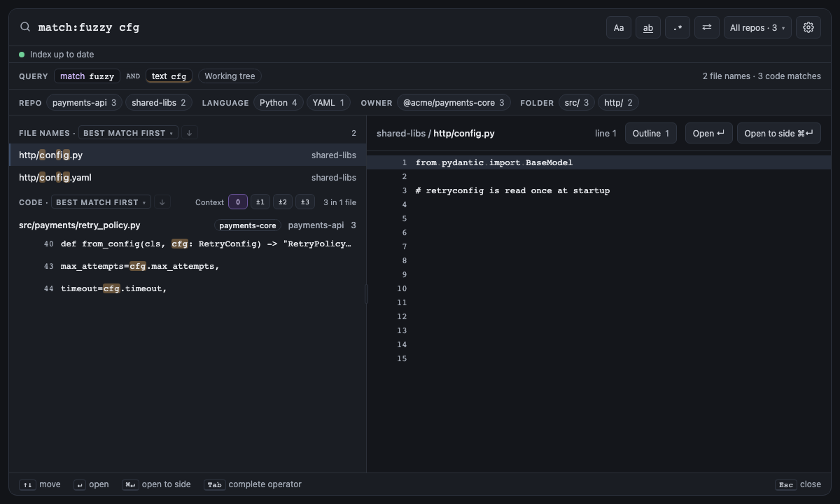Click code sort direction arrow
The image size is (840, 504).
coord(162,202)
